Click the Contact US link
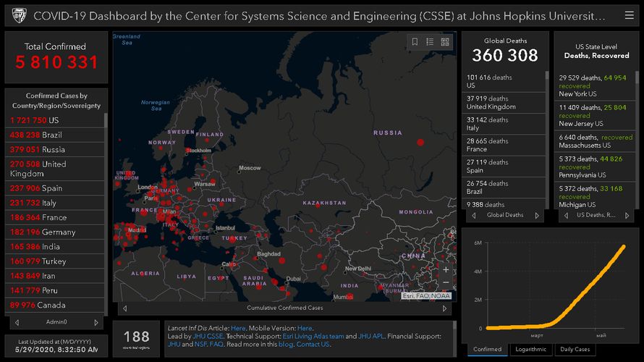Image resolution: width=644 pixels, height=362 pixels. click(x=312, y=345)
